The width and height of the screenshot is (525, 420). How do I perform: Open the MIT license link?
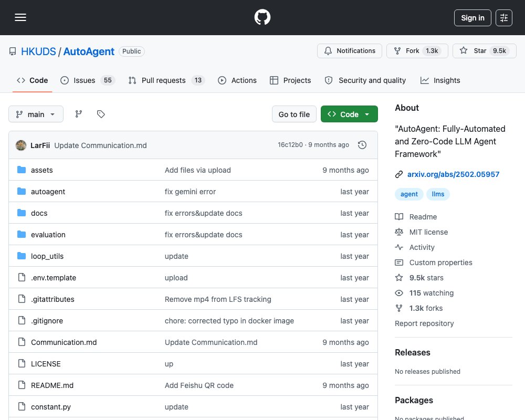tap(421, 232)
